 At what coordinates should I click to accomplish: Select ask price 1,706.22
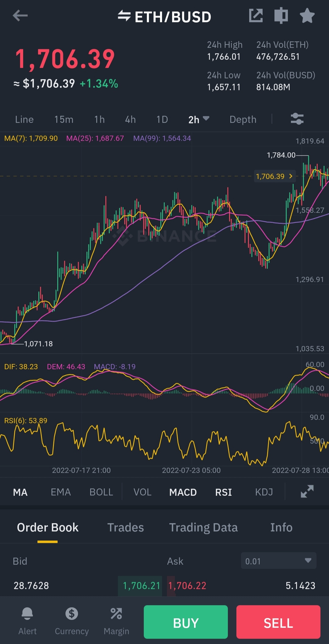coord(187,586)
